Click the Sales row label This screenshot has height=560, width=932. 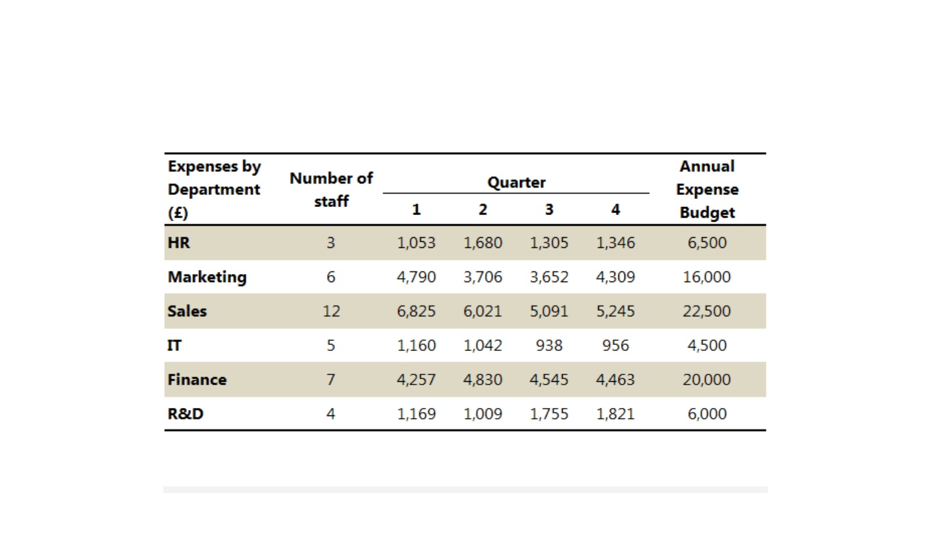click(187, 311)
